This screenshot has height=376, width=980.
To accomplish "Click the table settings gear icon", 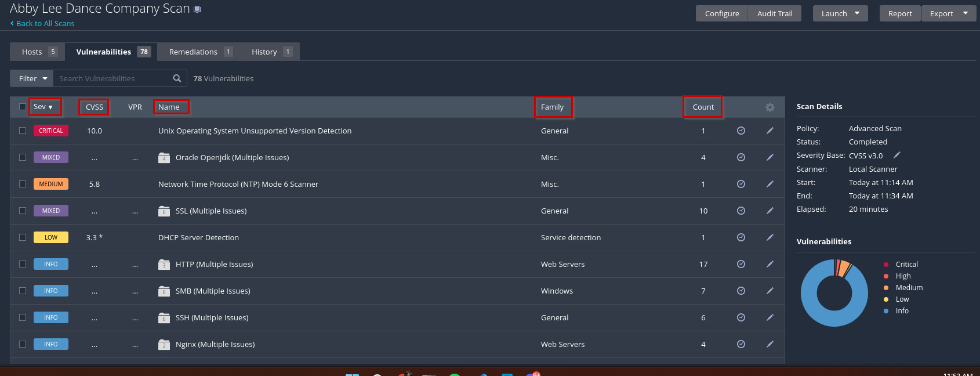I will pyautogui.click(x=770, y=107).
